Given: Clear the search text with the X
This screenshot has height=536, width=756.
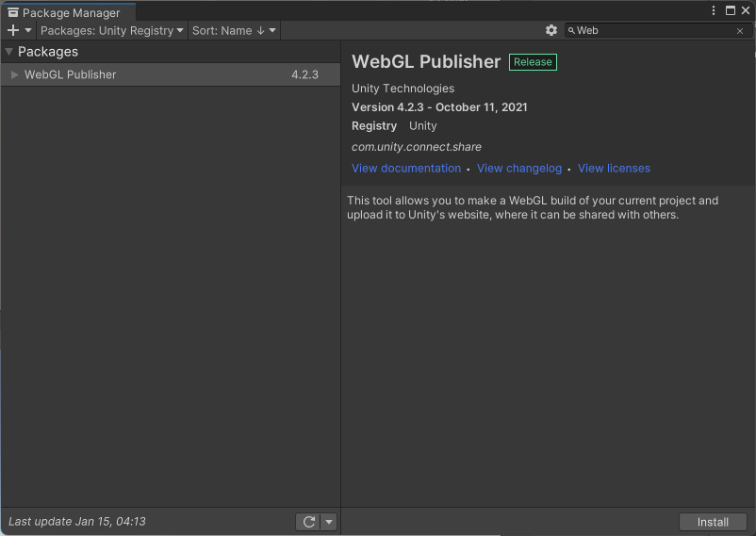Looking at the screenshot, I should (x=740, y=31).
